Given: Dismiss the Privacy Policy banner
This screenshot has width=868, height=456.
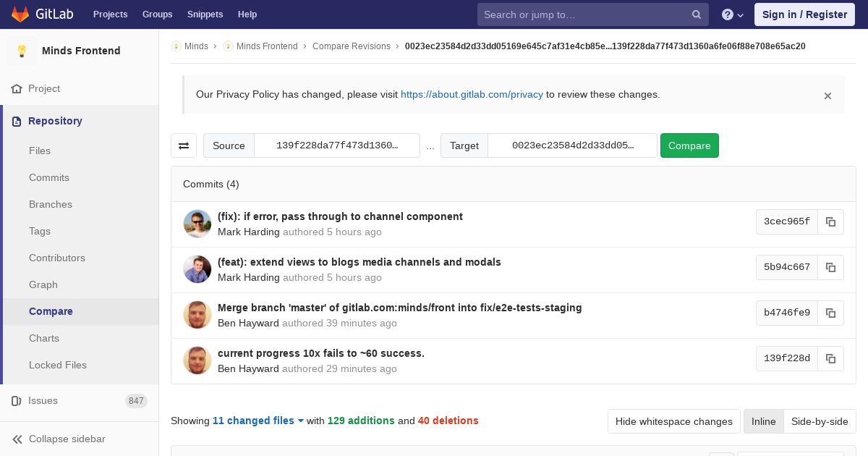Looking at the screenshot, I should pos(827,96).
